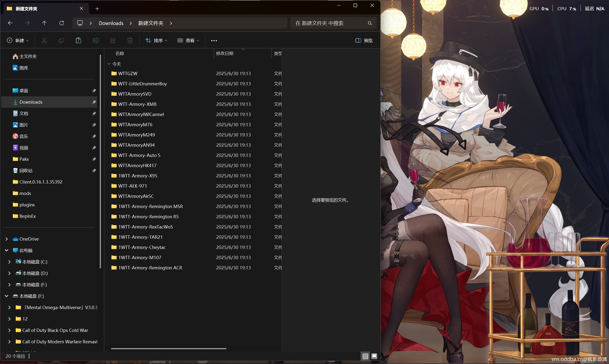Refresh the current folder view

(x=62, y=23)
